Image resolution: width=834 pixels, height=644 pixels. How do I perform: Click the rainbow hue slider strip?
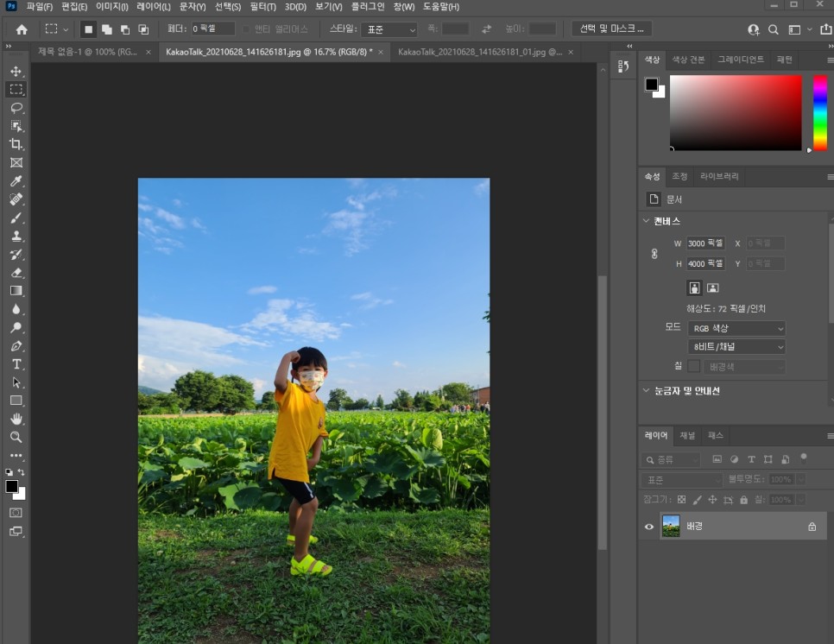tap(819, 113)
